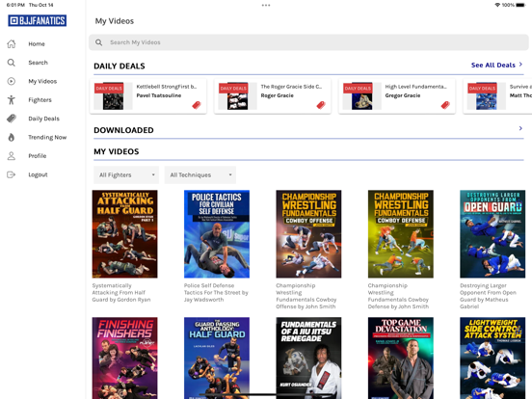Go to My Videos in sidebar
Image resolution: width=532 pixels, height=399 pixels.
pos(42,81)
